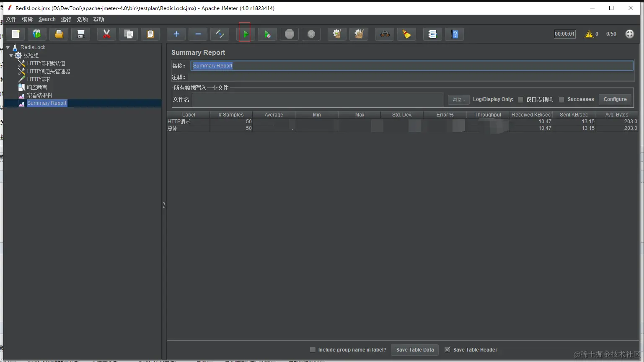
Task: Click the 名称 name input field
Action: [412, 66]
